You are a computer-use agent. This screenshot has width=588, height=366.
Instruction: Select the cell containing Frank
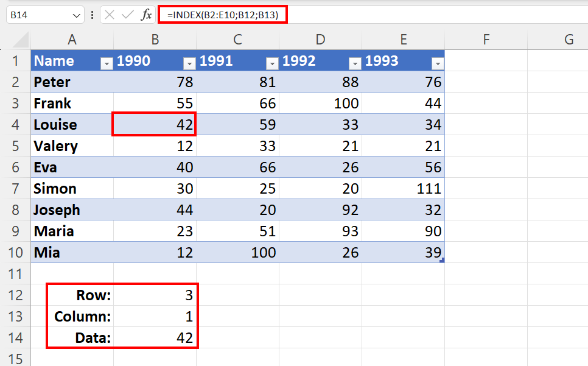(x=72, y=103)
